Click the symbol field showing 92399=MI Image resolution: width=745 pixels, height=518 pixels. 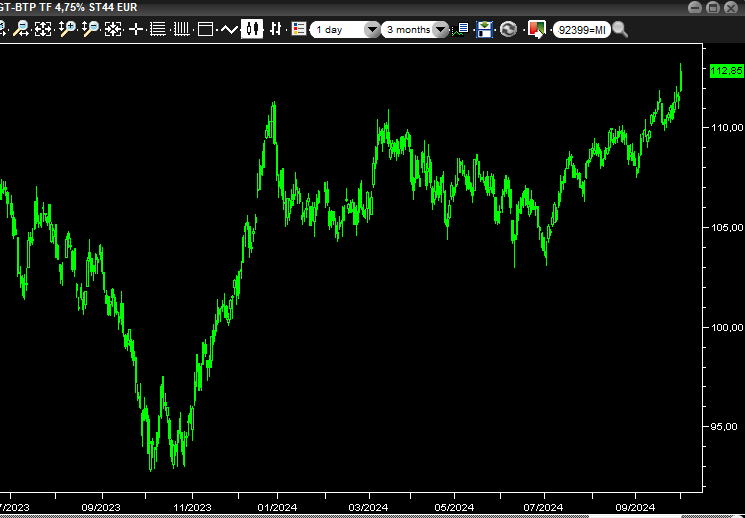click(x=581, y=29)
